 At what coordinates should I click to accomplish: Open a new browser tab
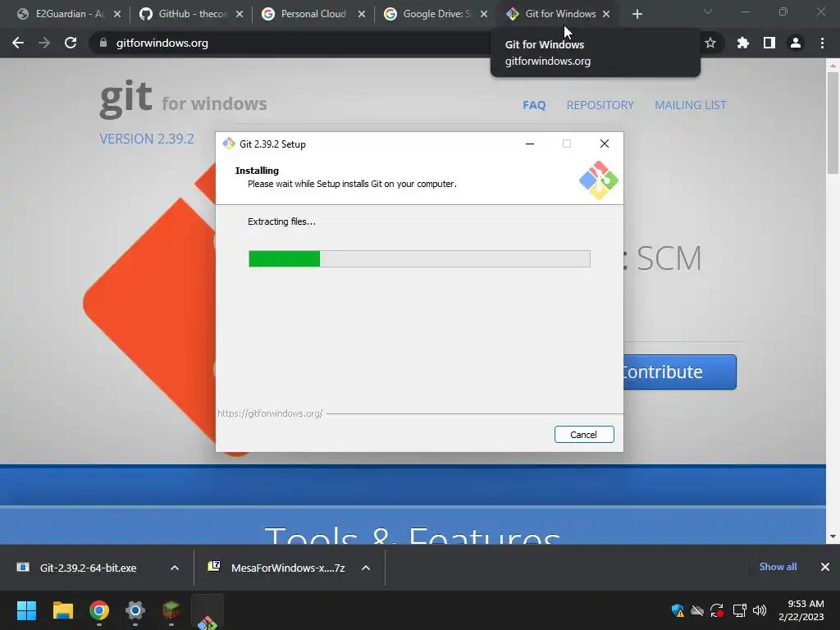click(x=637, y=15)
